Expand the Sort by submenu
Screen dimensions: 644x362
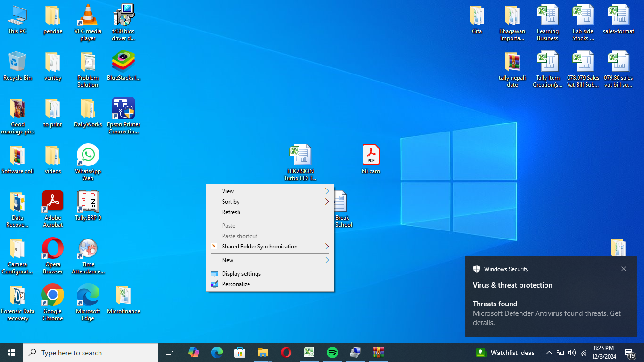pos(270,202)
